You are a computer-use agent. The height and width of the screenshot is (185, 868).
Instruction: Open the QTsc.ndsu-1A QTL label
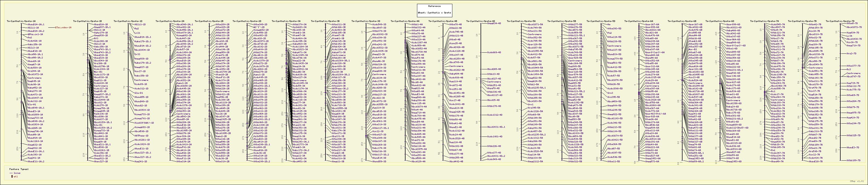coord(63,28)
